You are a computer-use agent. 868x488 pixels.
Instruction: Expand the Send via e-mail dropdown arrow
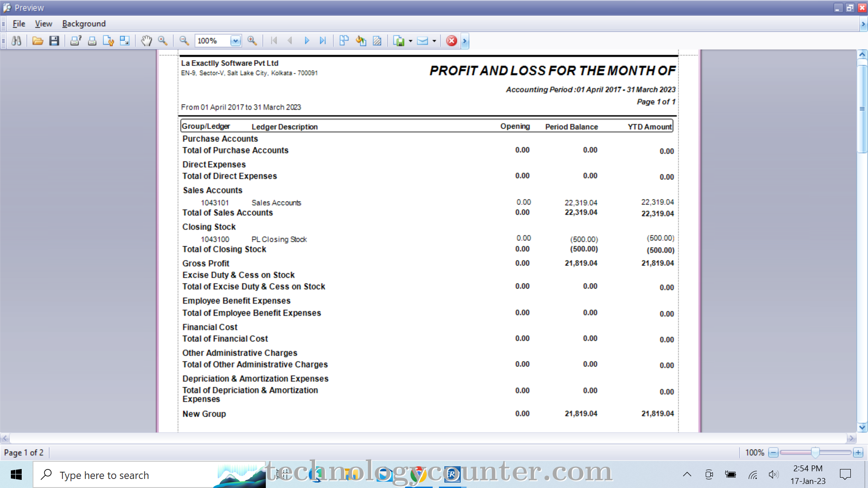(434, 41)
